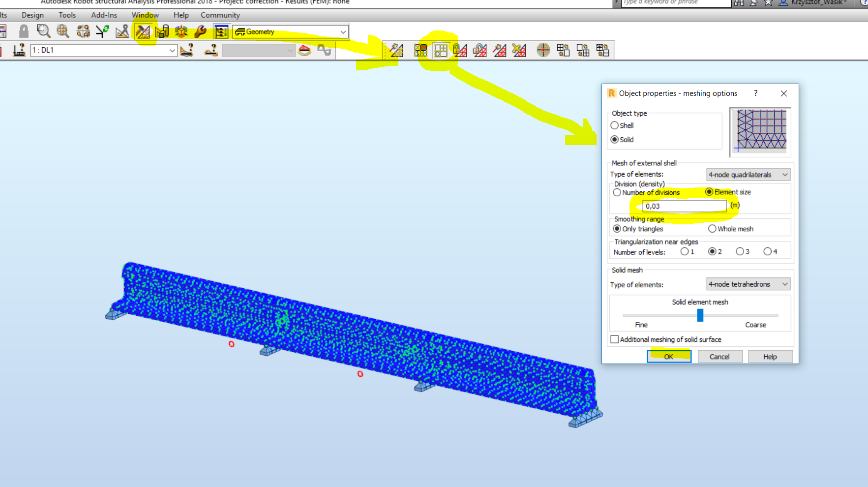
Task: Open the 1 : DL1 load case dropdown
Action: (104, 50)
